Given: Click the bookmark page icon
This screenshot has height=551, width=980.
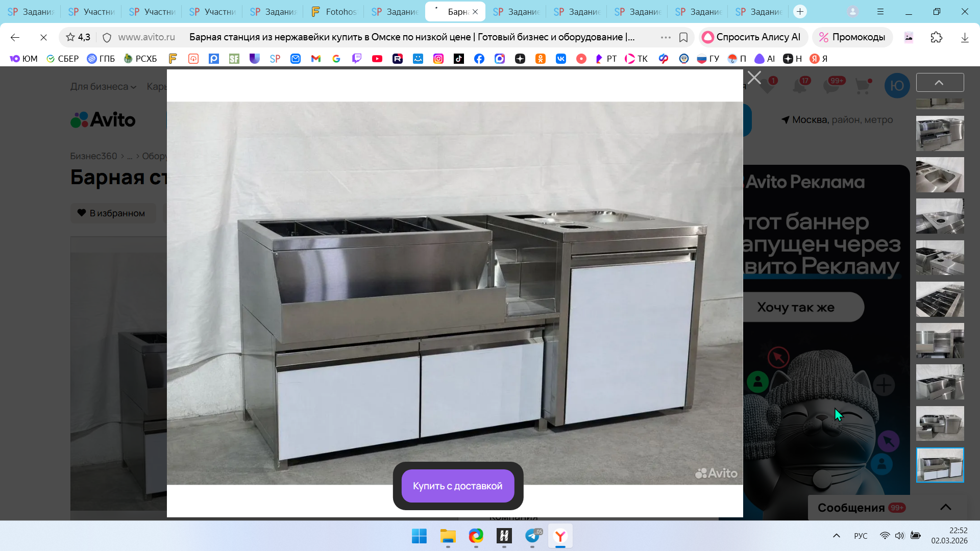Looking at the screenshot, I should pos(683,37).
